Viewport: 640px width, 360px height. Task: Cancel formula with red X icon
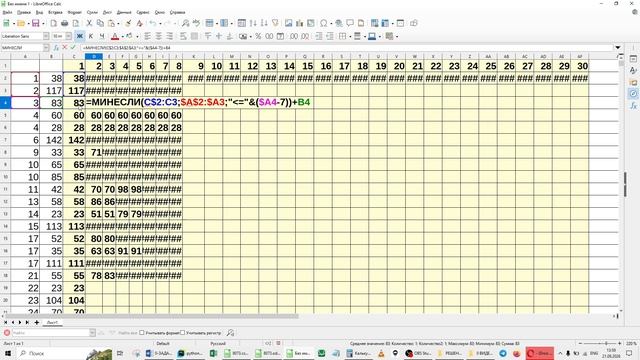64,48
